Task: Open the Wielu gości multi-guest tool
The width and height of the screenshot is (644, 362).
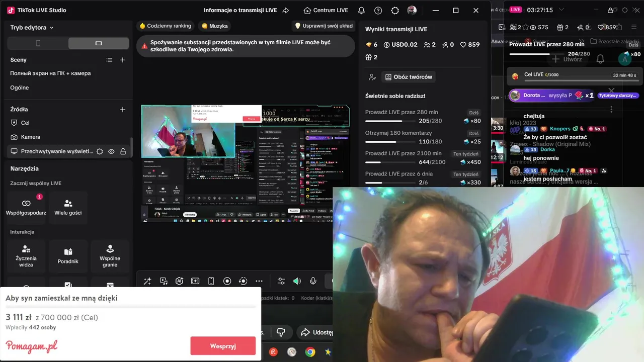Action: click(x=68, y=207)
